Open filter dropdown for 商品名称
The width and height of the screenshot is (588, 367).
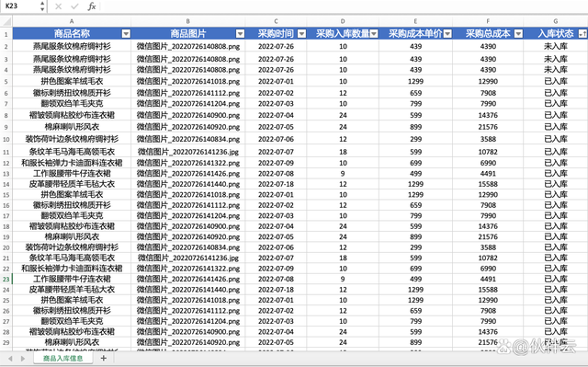click(126, 34)
